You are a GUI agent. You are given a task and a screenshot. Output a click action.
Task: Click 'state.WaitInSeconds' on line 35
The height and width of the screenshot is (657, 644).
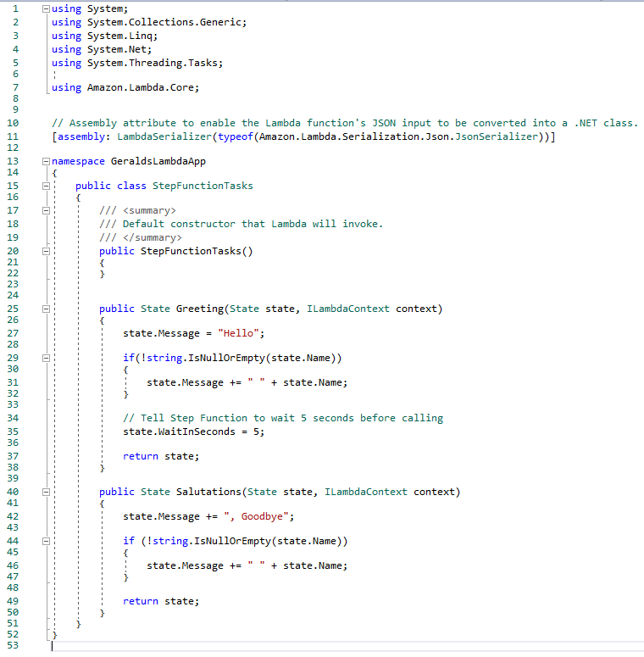coord(179,432)
